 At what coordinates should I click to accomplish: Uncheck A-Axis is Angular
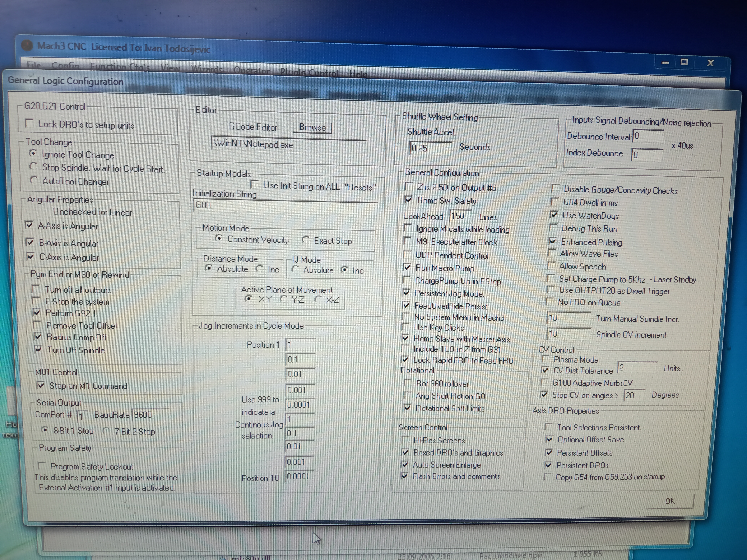[30, 225]
